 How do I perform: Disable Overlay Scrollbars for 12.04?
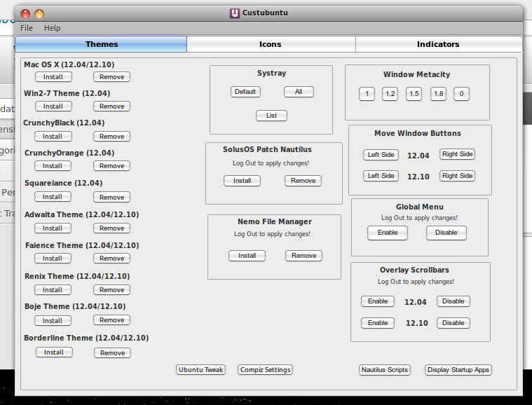(x=453, y=301)
